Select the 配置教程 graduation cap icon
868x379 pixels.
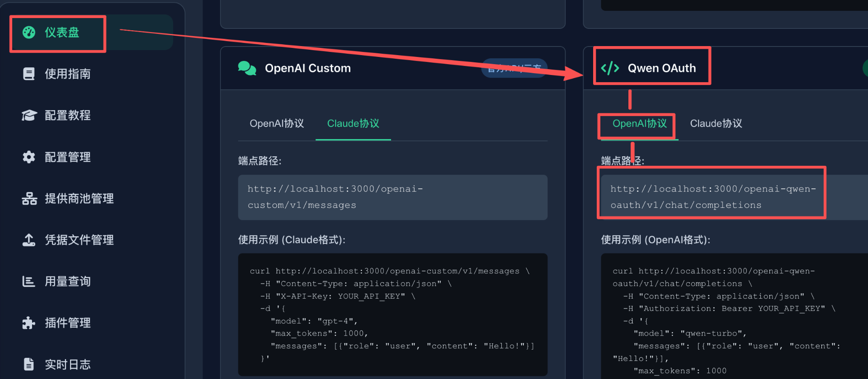pos(29,116)
